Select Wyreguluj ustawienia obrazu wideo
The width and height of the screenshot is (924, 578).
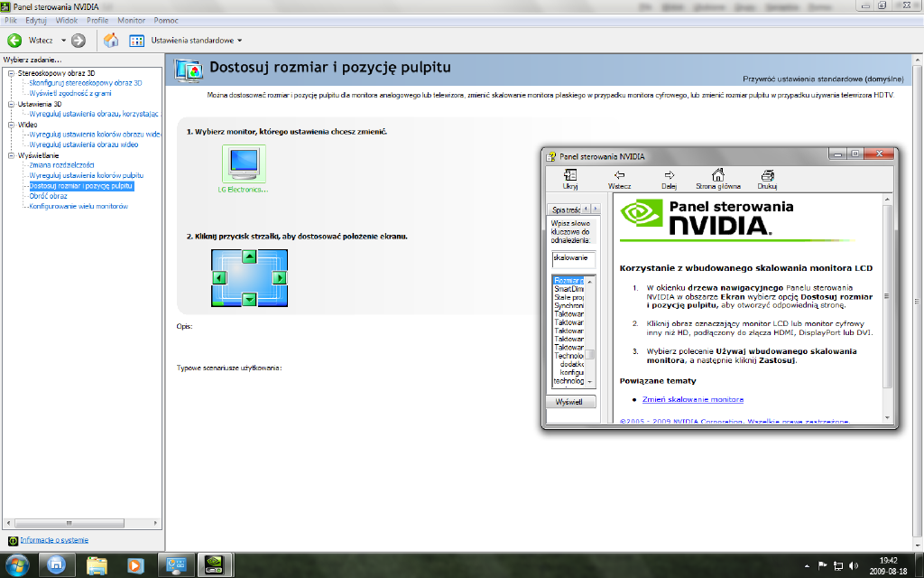84,144
